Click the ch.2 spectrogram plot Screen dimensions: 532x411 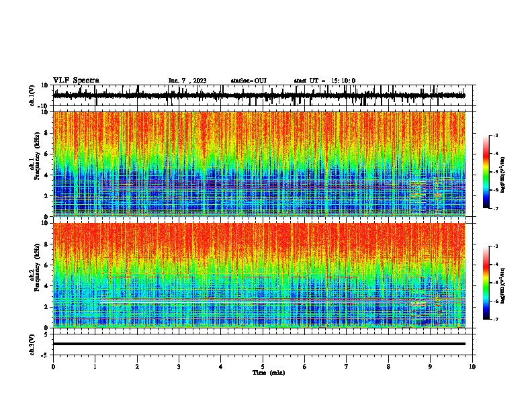coord(259,275)
